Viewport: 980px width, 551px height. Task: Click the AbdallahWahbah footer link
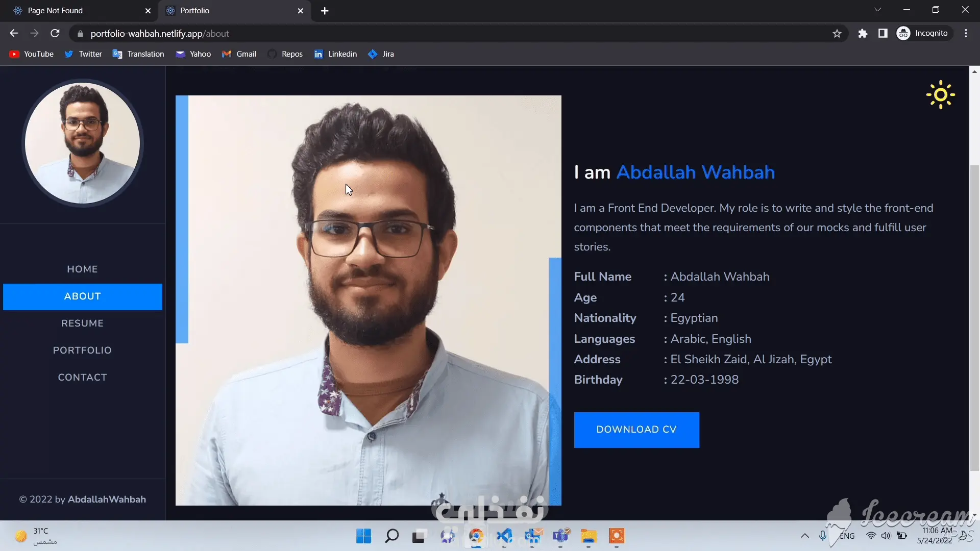pyautogui.click(x=107, y=499)
